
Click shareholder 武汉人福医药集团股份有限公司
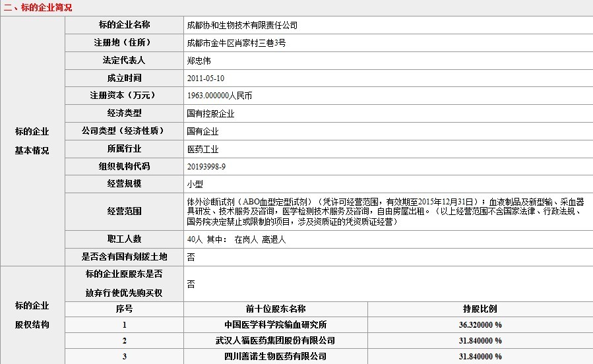pos(275,340)
